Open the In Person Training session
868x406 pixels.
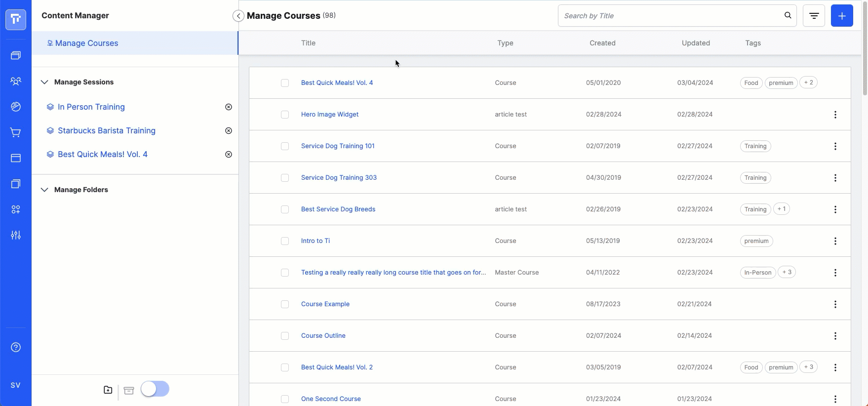point(91,107)
